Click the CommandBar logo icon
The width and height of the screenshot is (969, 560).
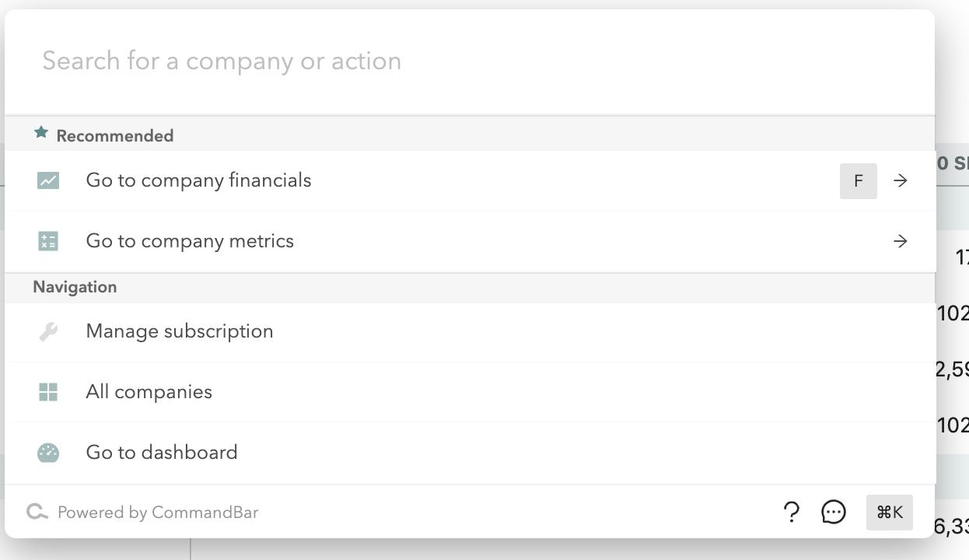[x=37, y=512]
